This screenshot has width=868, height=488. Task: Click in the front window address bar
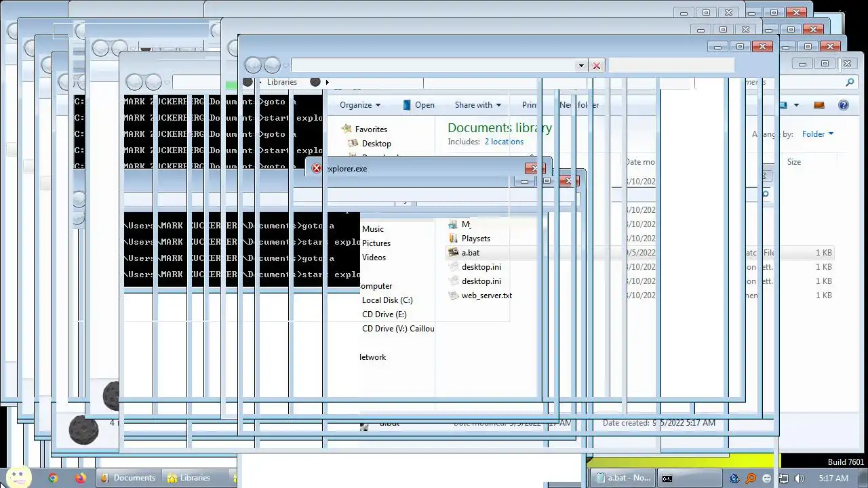click(433, 66)
